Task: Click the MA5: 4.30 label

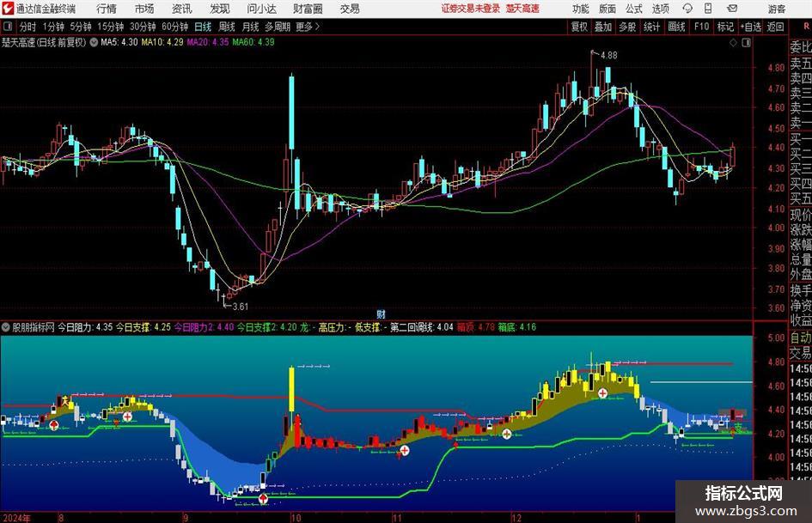Action: 119,42
